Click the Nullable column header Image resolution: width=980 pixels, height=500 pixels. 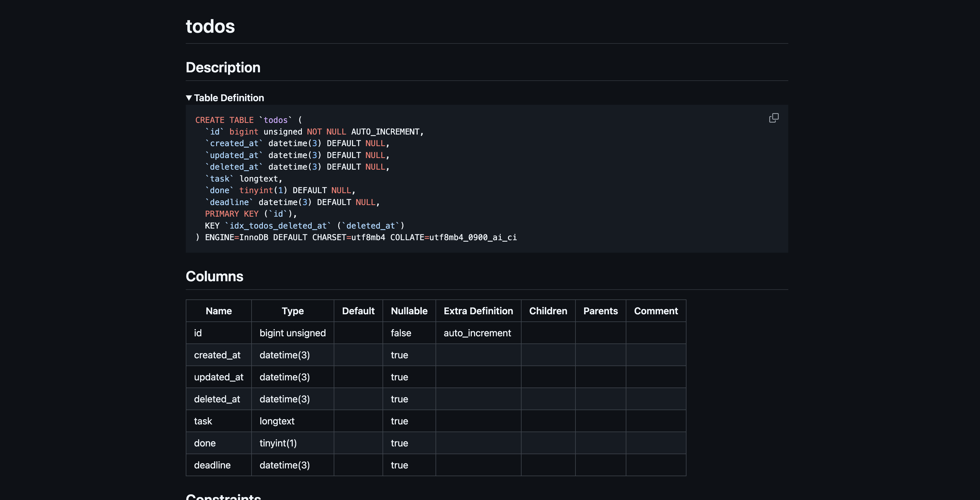(x=409, y=311)
